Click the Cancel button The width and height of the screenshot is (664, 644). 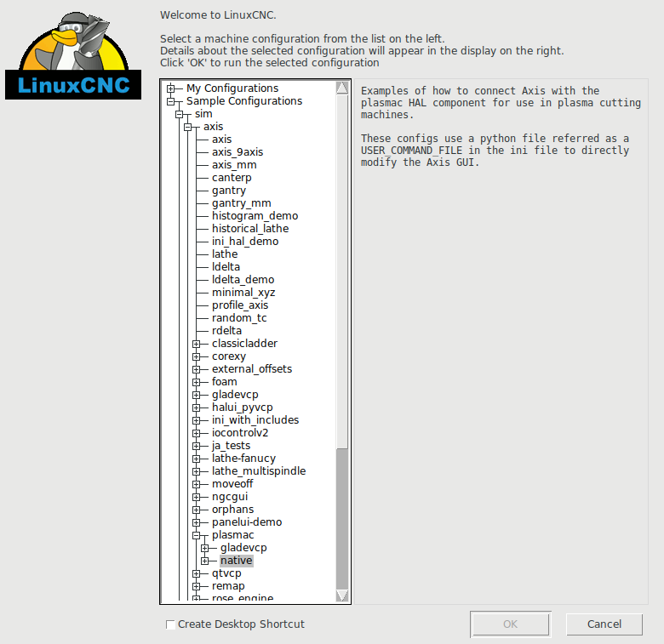pyautogui.click(x=604, y=624)
